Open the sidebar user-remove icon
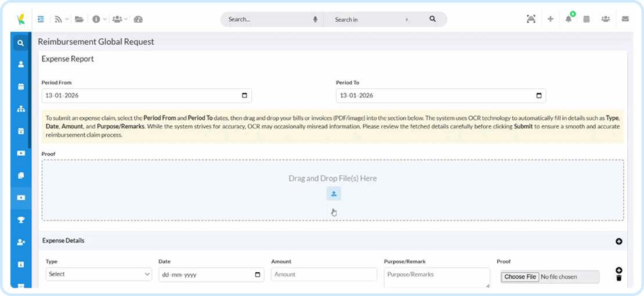 tap(21, 242)
